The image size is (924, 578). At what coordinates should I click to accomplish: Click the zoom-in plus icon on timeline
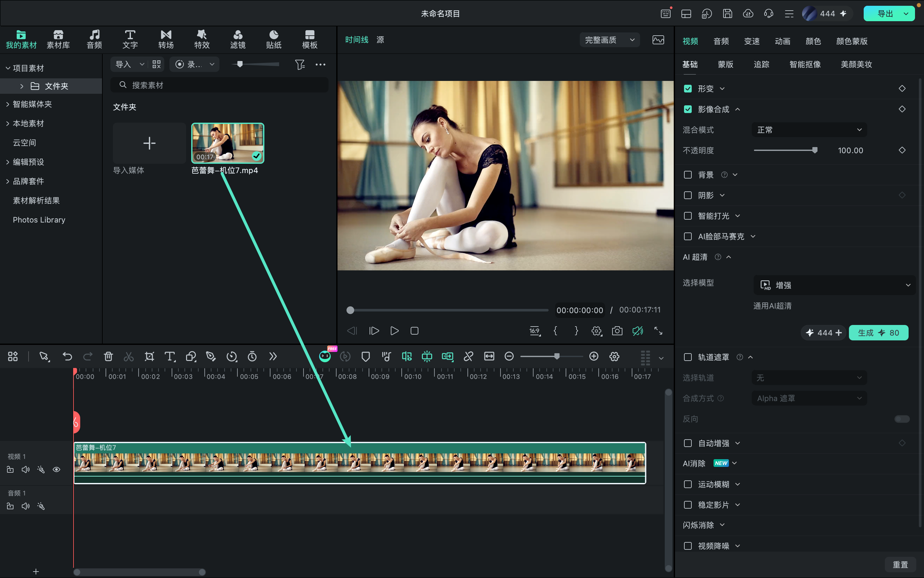[594, 356]
